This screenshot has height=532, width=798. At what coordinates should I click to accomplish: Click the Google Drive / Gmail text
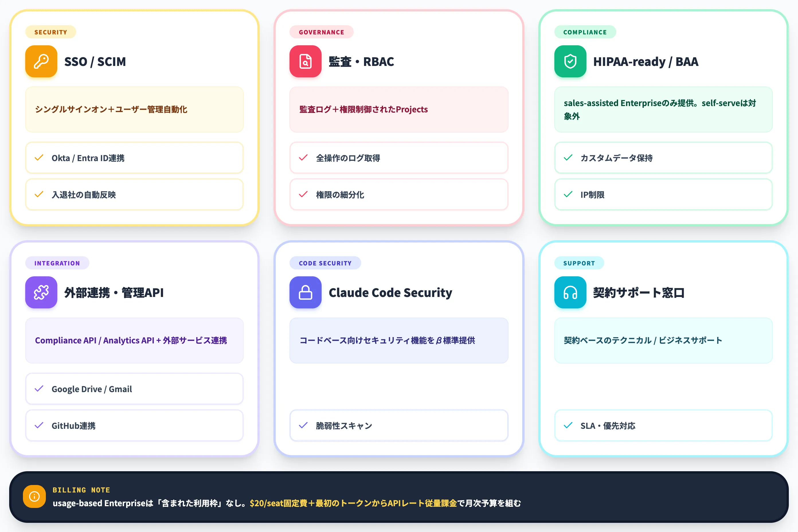(92, 389)
